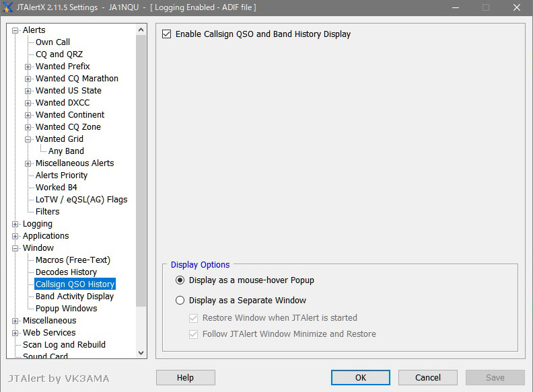
Task: Expand the Logging tree section
Action: coord(15,224)
